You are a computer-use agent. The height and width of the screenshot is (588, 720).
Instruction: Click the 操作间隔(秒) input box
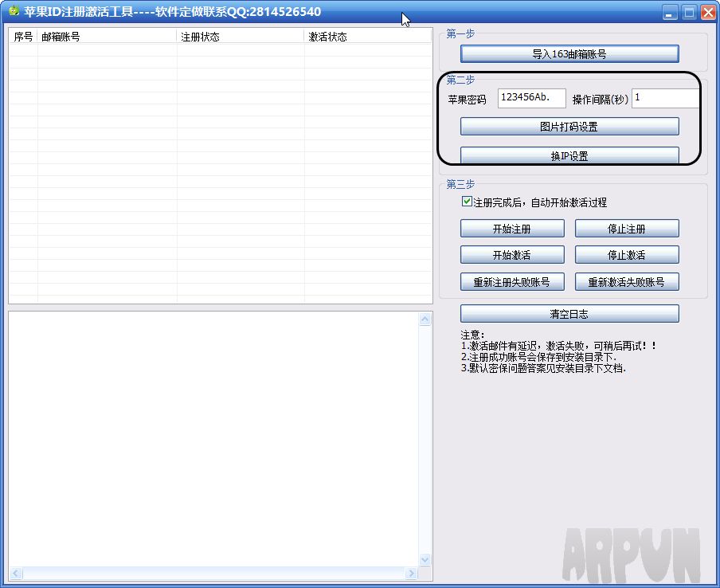[666, 98]
